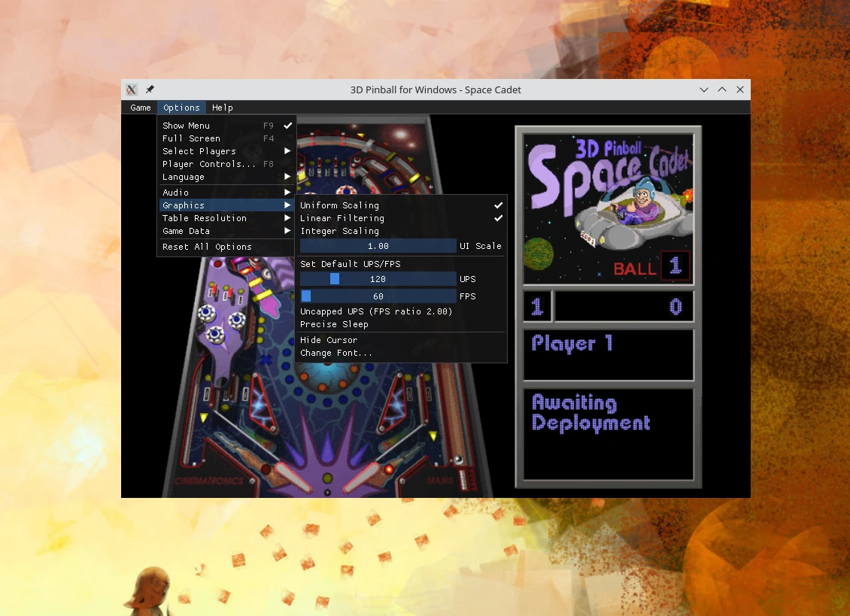
Task: Click the Player 1 info panel
Action: click(x=609, y=355)
